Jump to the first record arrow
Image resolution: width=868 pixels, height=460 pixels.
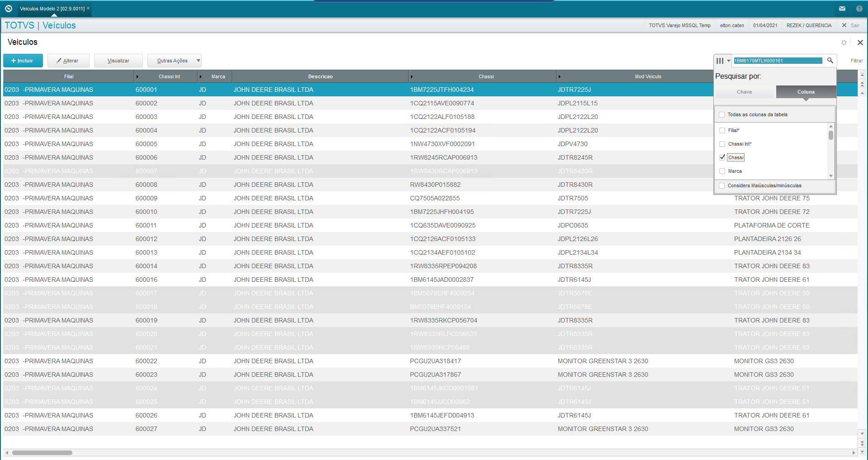pyautogui.click(x=862, y=75)
